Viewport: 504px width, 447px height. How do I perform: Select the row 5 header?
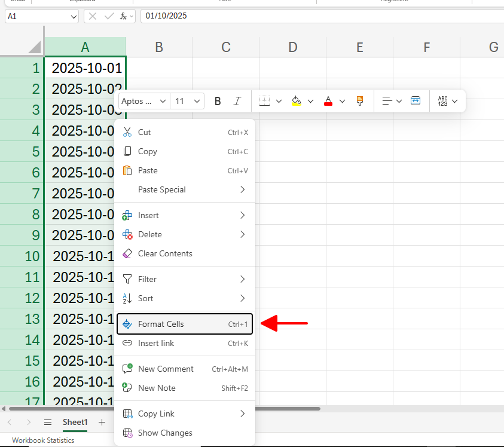[22, 151]
